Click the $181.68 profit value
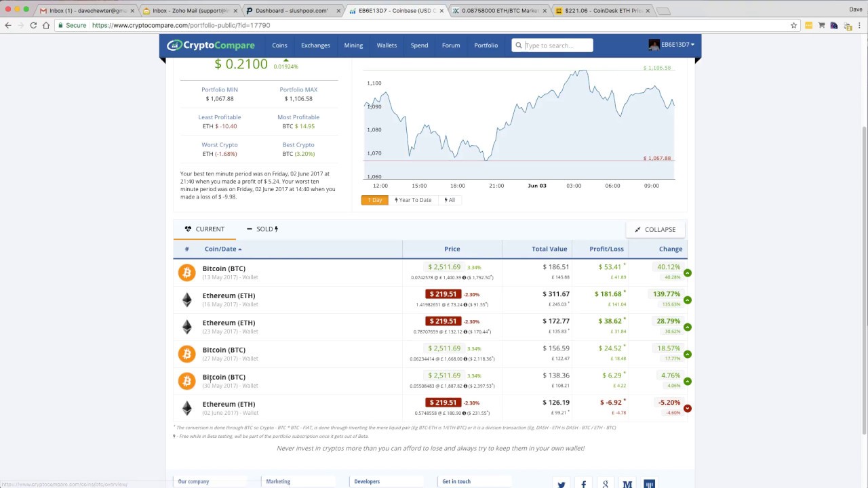This screenshot has height=488, width=868. point(610,294)
